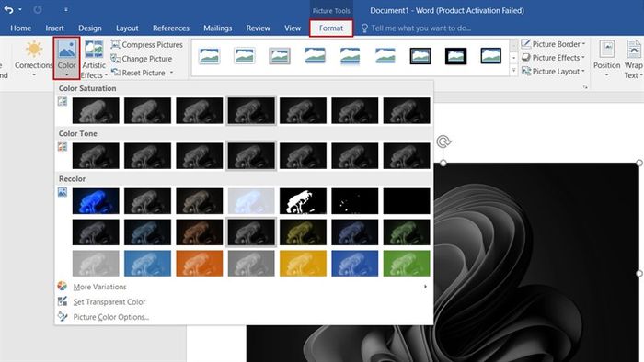Open the Position layout tool
644x362 pixels.
tap(606, 58)
